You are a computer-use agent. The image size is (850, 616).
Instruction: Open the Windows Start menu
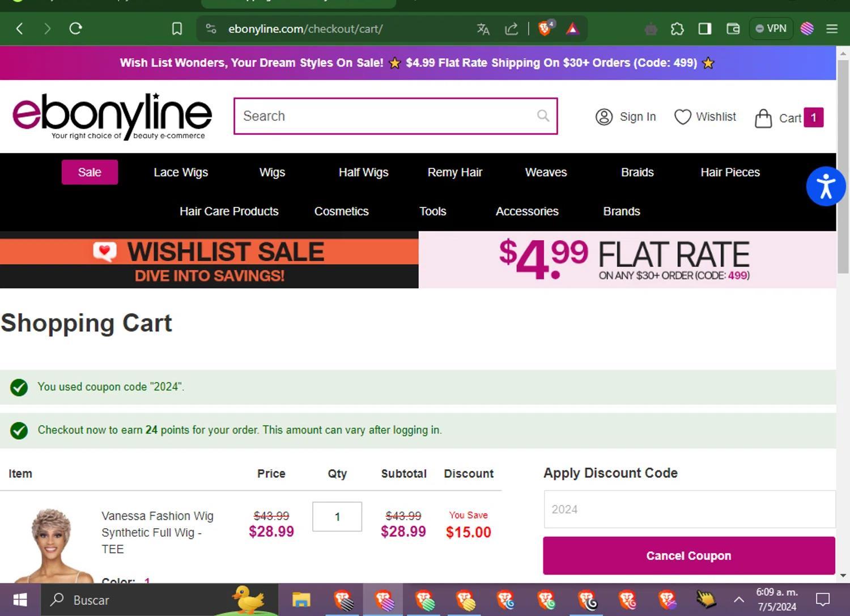pyautogui.click(x=20, y=600)
